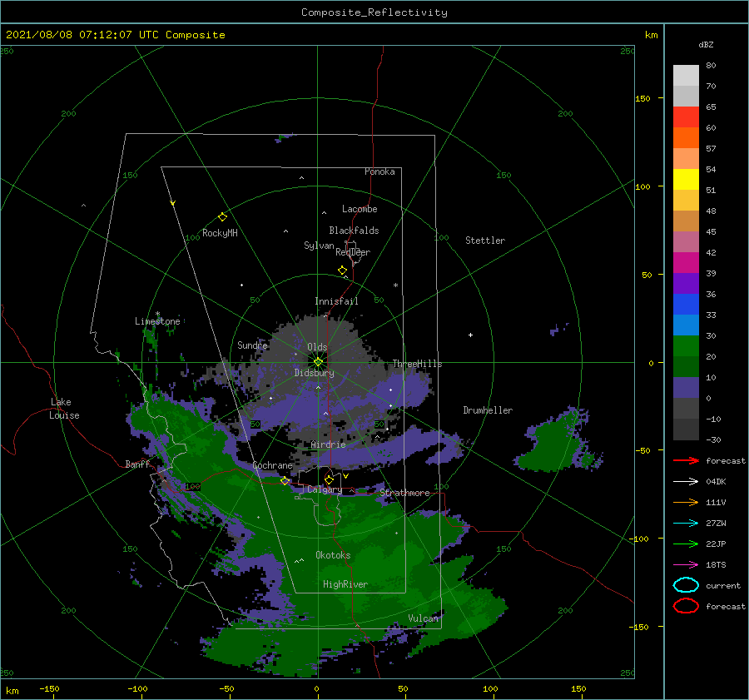This screenshot has height=700, width=749.
Task: Click the -30 dBZ dark gray swatch
Action: click(686, 429)
